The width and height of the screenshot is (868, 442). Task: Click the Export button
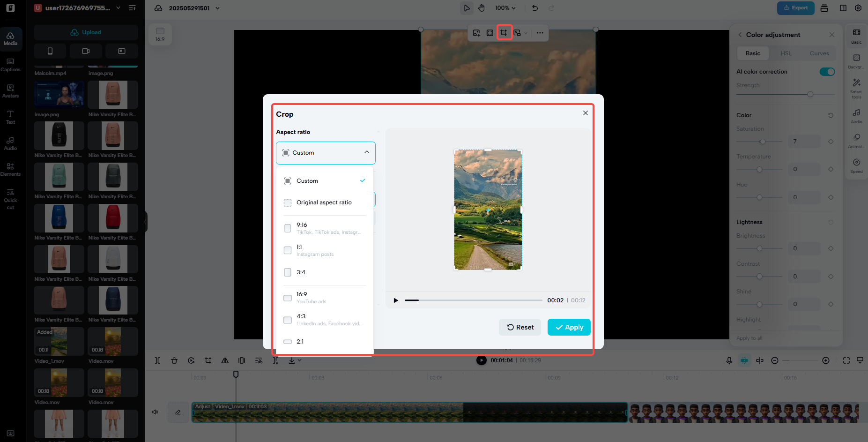[x=795, y=8]
